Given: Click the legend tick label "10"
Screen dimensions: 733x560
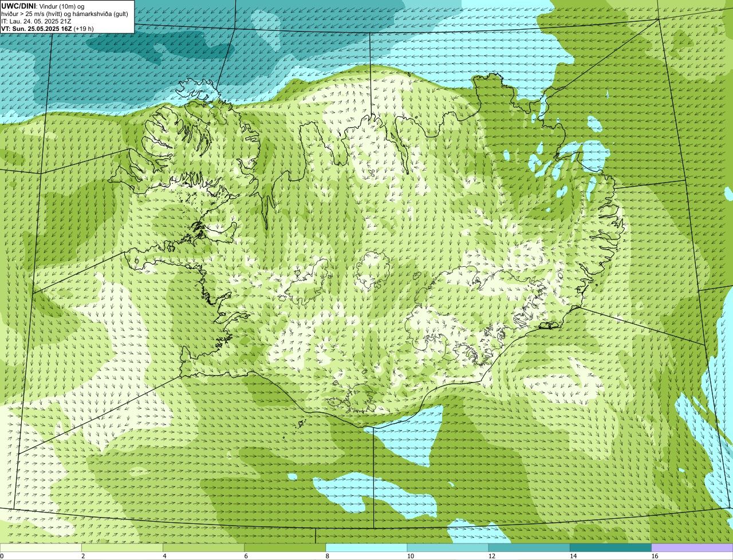Looking at the screenshot, I should pyautogui.click(x=411, y=556).
